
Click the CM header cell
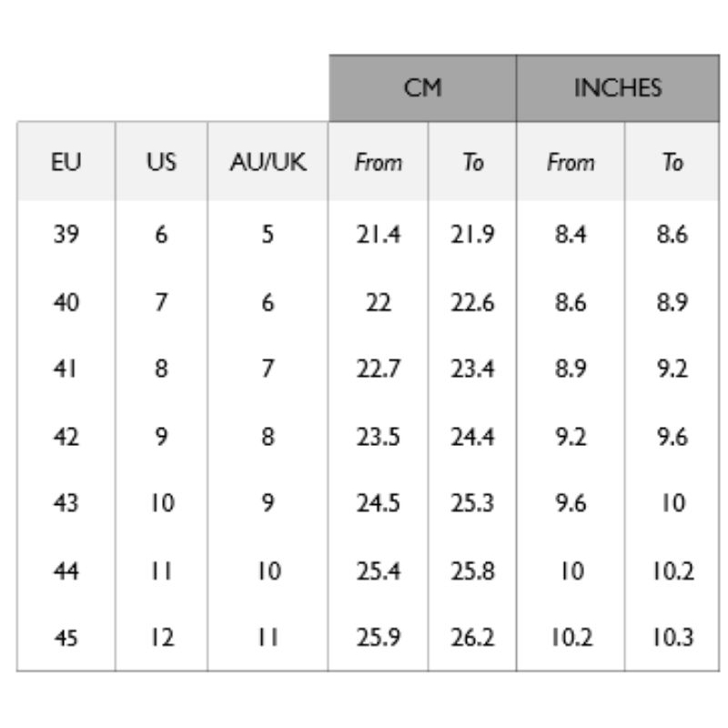(422, 88)
